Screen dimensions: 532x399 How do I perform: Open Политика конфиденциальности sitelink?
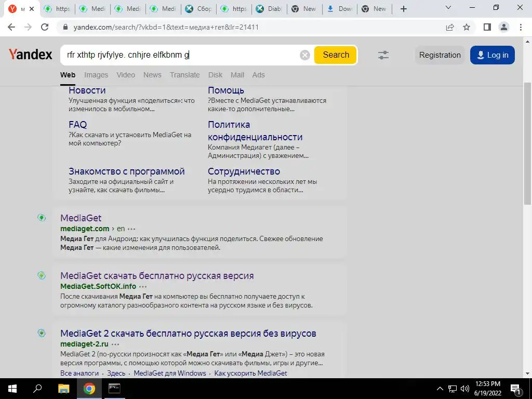coord(255,130)
